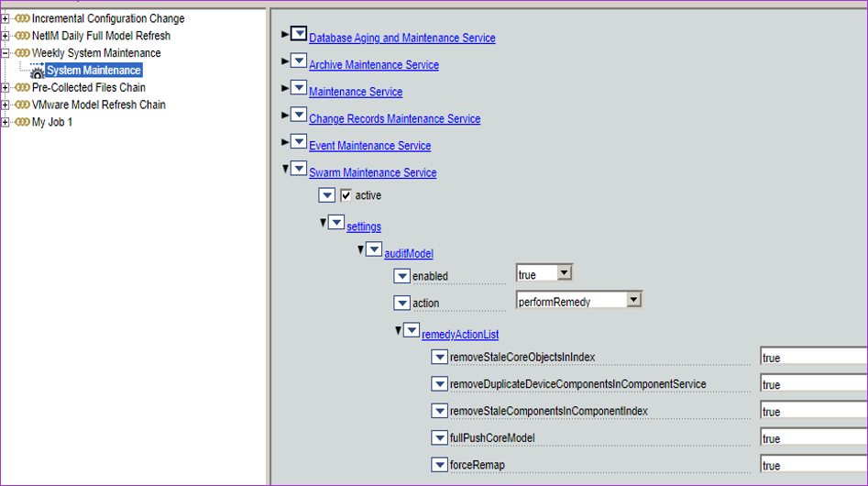This screenshot has width=868, height=486.
Task: Collapse the Weekly System Maintenance tree node
Action: point(5,53)
